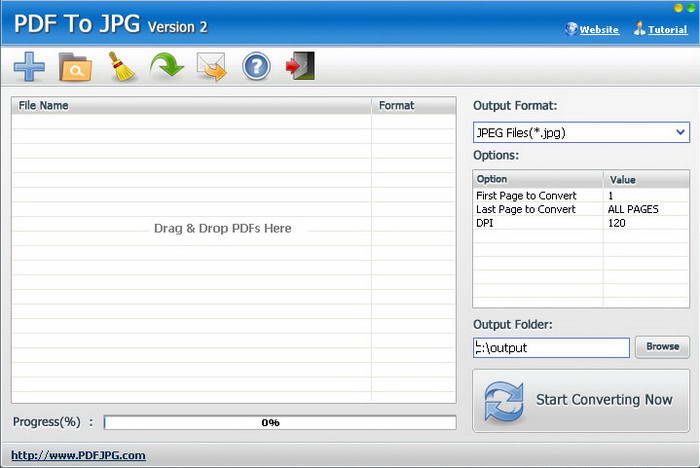Click the DPI value 120

pos(617,223)
